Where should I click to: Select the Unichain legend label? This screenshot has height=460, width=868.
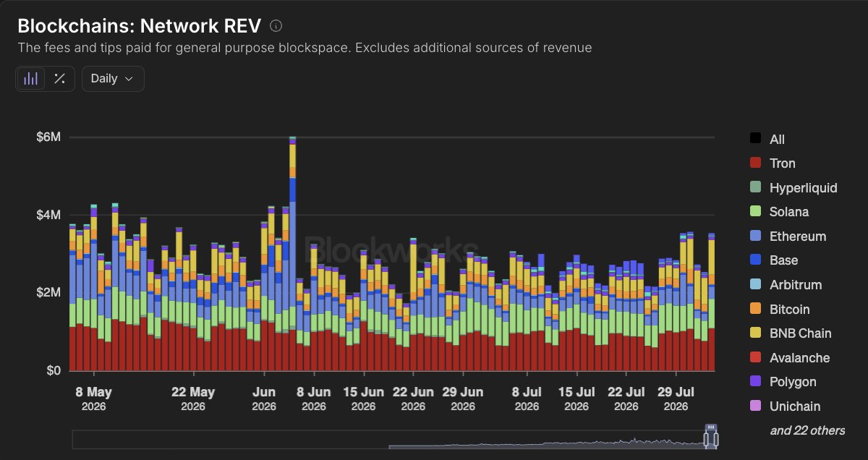pyautogui.click(x=795, y=406)
